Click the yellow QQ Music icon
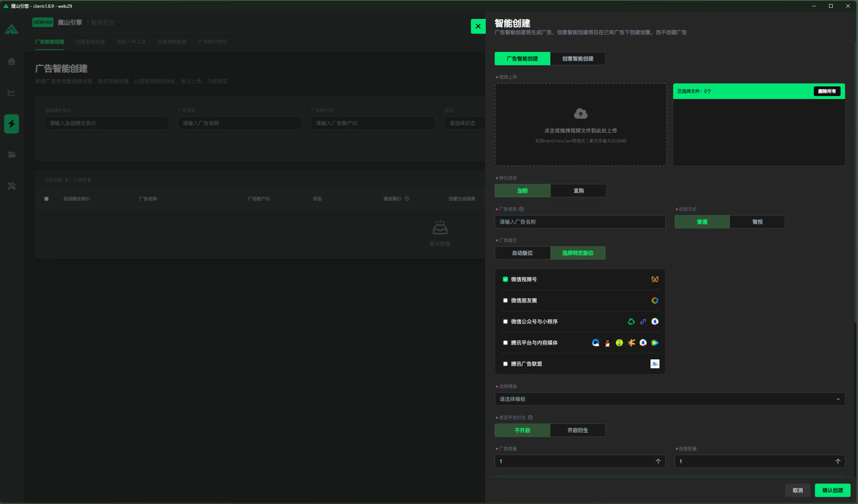858x504 pixels. coord(619,343)
